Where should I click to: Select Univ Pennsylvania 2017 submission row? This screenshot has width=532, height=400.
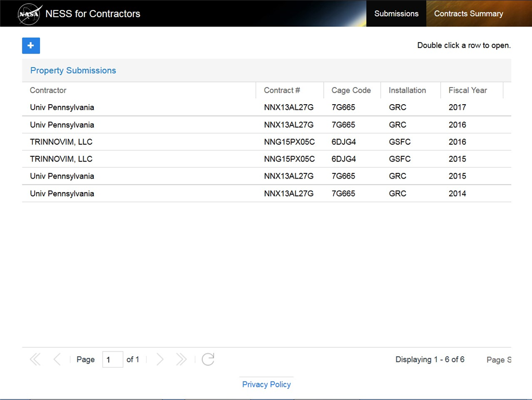coord(62,107)
